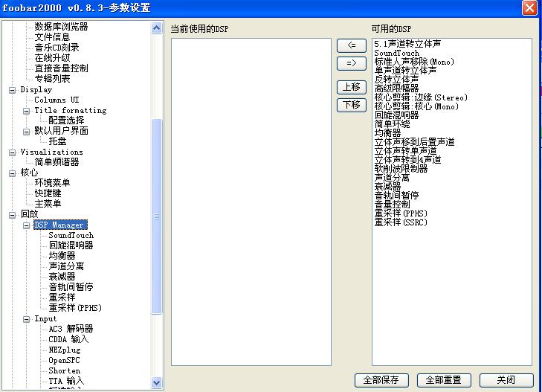The height and width of the screenshot is (392, 542).
Task: Select 配置选择 in the tree
Action: click(x=66, y=121)
